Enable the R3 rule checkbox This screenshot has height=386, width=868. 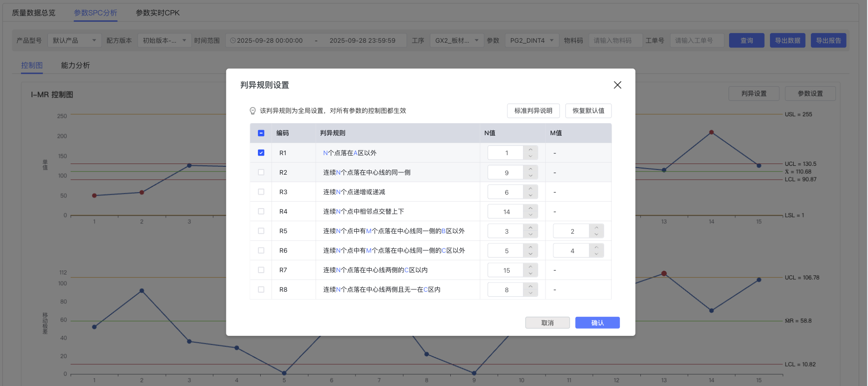(x=261, y=192)
